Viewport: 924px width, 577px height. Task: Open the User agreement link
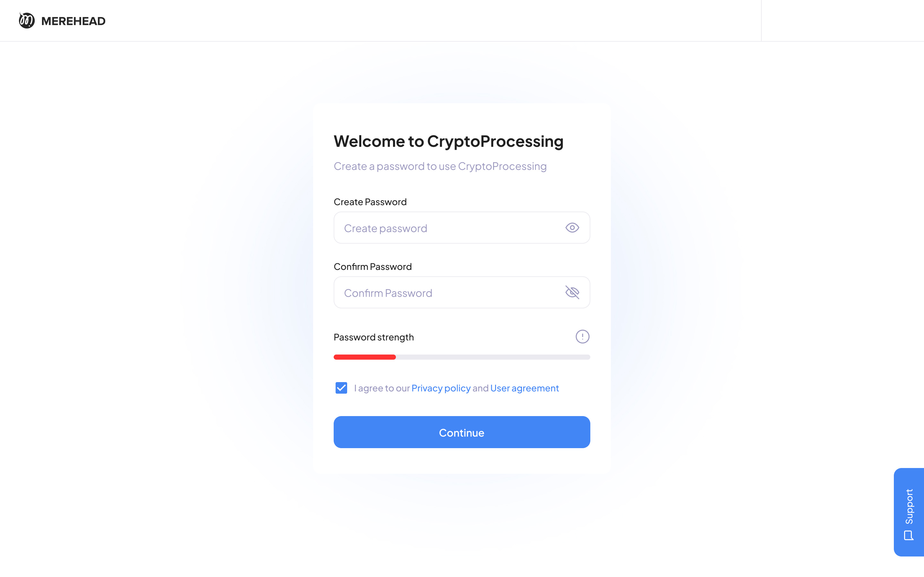pyautogui.click(x=524, y=388)
